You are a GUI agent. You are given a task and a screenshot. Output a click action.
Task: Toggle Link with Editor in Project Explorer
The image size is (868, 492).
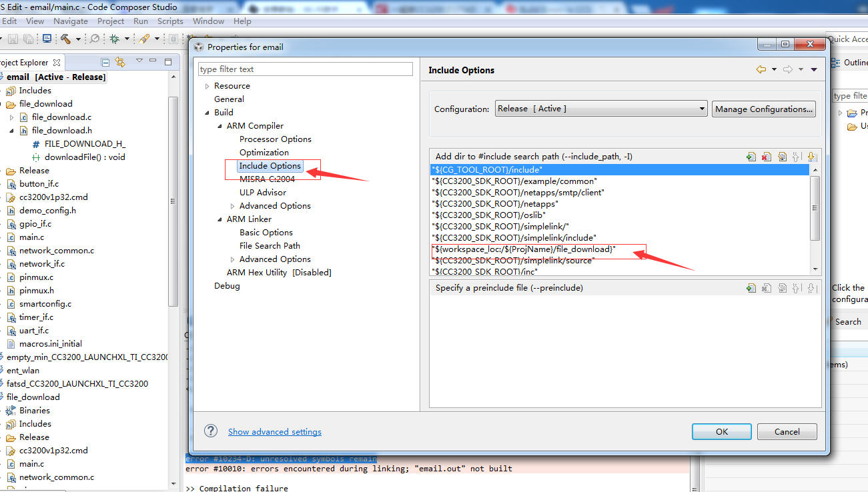(x=120, y=62)
